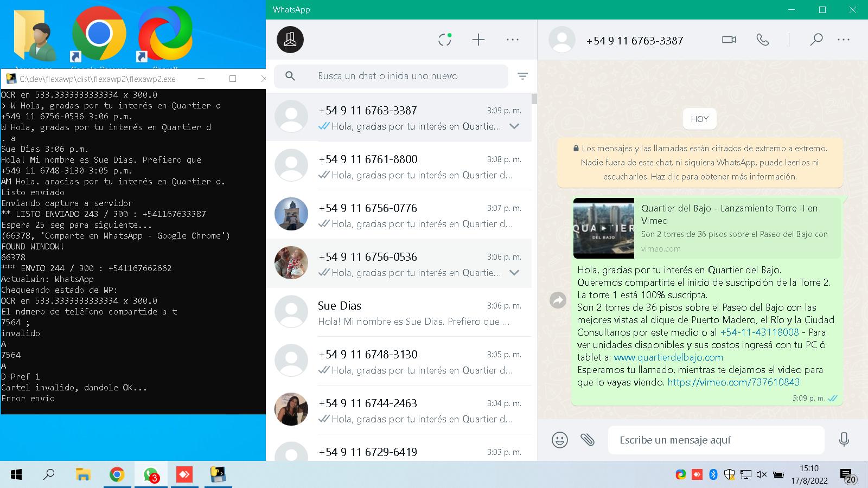
Task: Open contact avatar in chat header
Action: click(x=562, y=40)
